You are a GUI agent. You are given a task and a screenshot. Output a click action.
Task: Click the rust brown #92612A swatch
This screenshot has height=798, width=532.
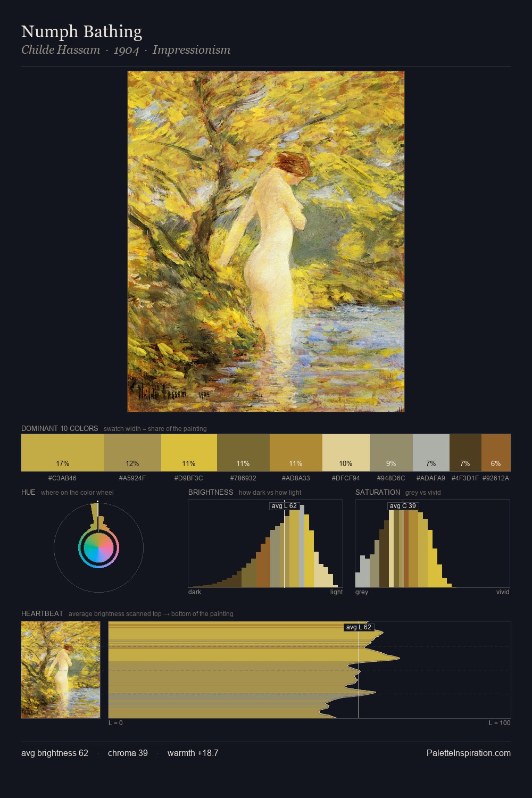[496, 453]
